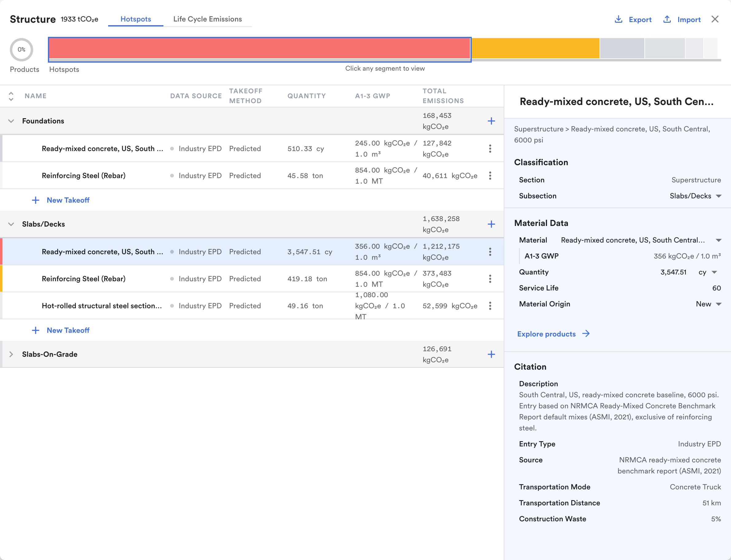Click the Import upload icon

[x=666, y=19]
